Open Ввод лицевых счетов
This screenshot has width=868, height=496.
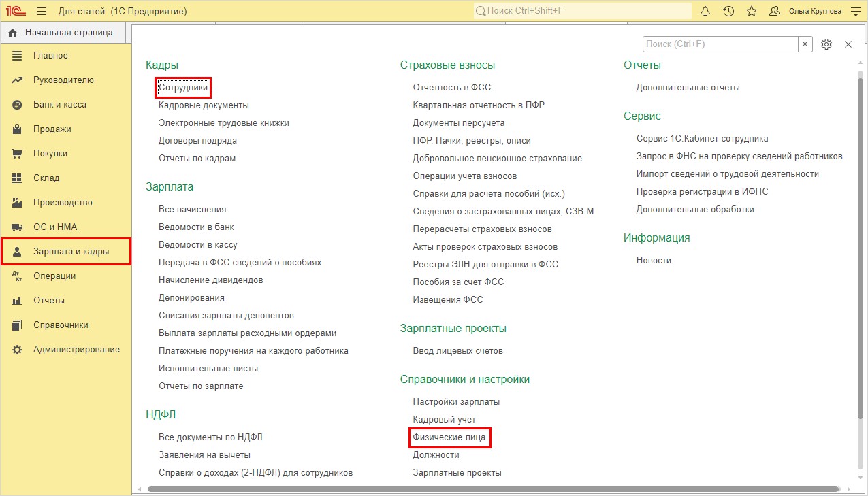coord(458,351)
